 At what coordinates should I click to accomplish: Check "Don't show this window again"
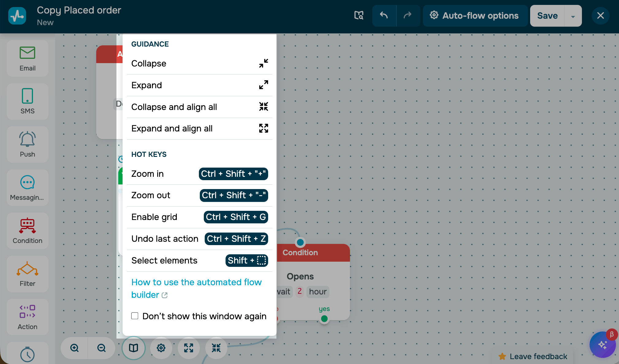[135, 316]
